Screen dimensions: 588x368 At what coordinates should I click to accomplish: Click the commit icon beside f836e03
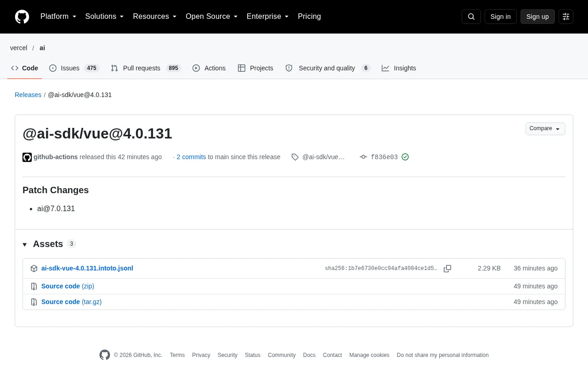tap(363, 157)
